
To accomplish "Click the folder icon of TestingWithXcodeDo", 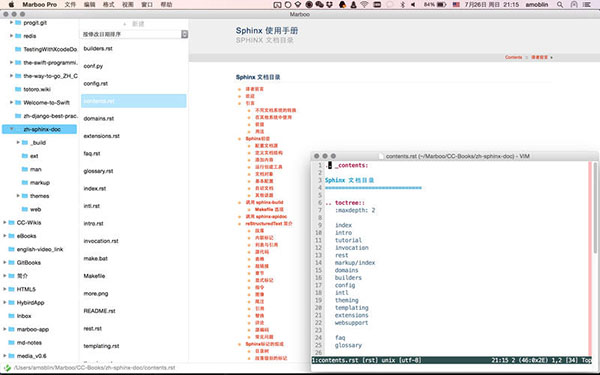I will [18, 49].
